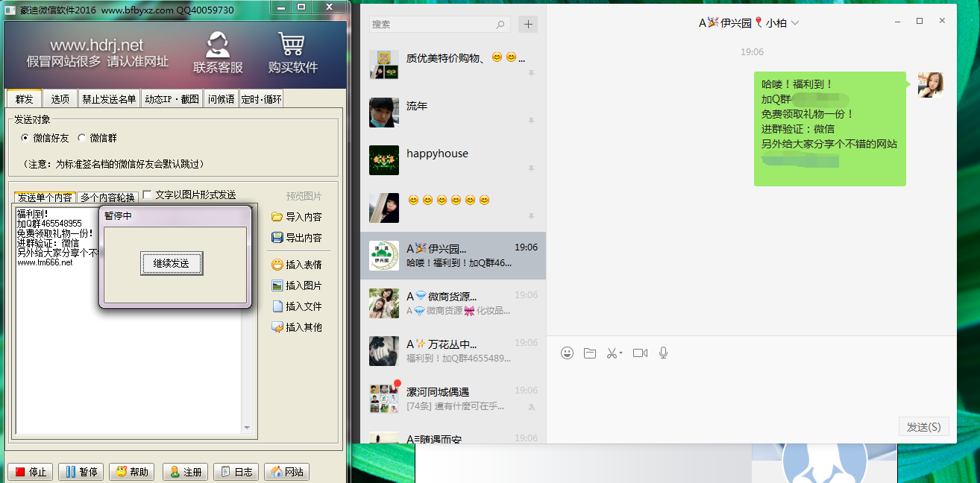Click the scissors screenshot icon in WeChat
Image resolution: width=980 pixels, height=483 pixels.
[614, 353]
